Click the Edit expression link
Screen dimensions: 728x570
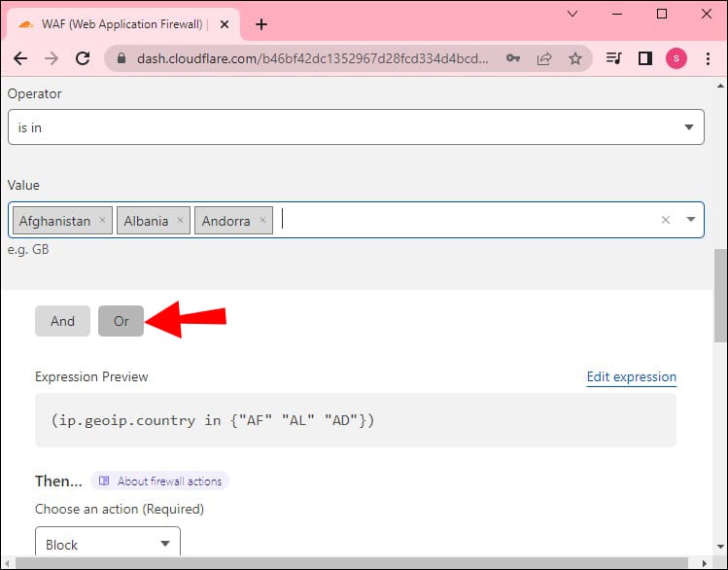[631, 377]
